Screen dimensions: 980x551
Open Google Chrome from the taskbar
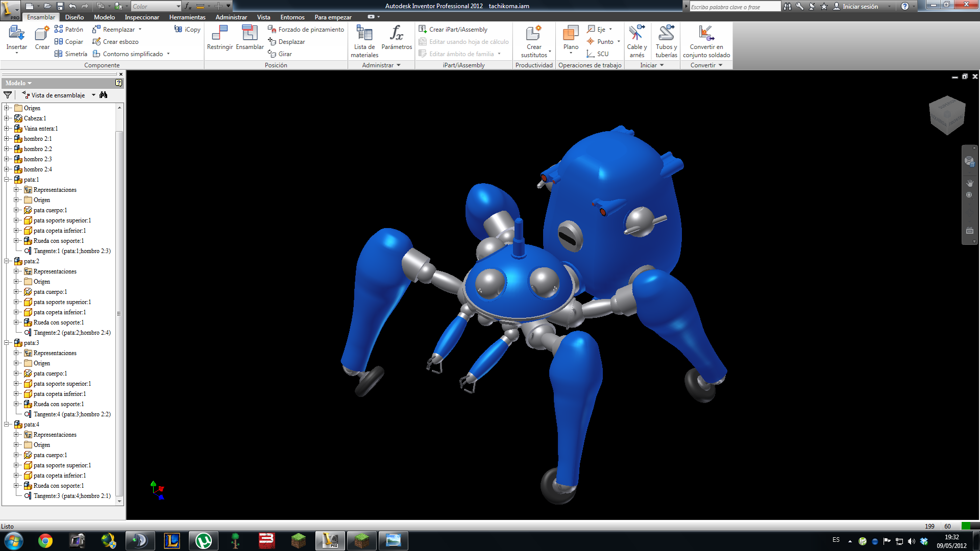(45, 540)
